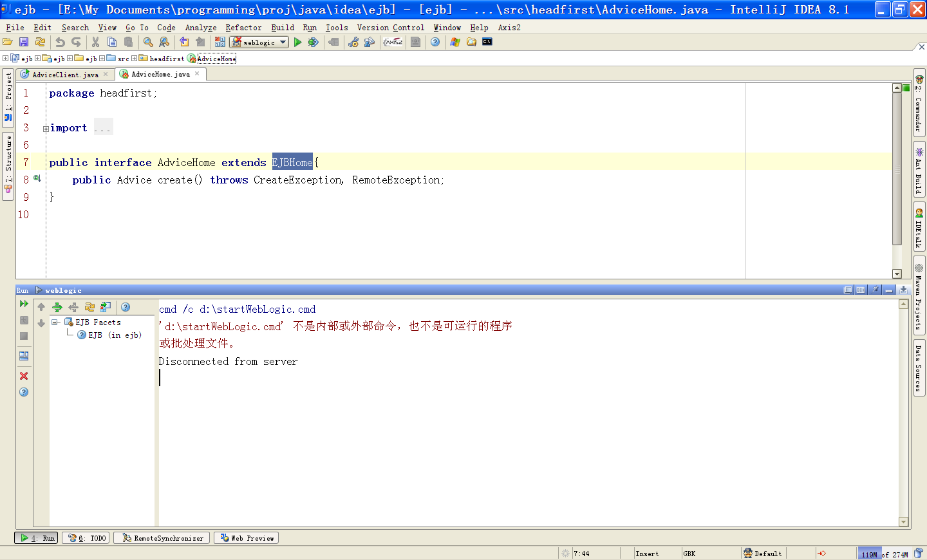Open the TODO tool window button
927x560 pixels.
pyautogui.click(x=86, y=538)
